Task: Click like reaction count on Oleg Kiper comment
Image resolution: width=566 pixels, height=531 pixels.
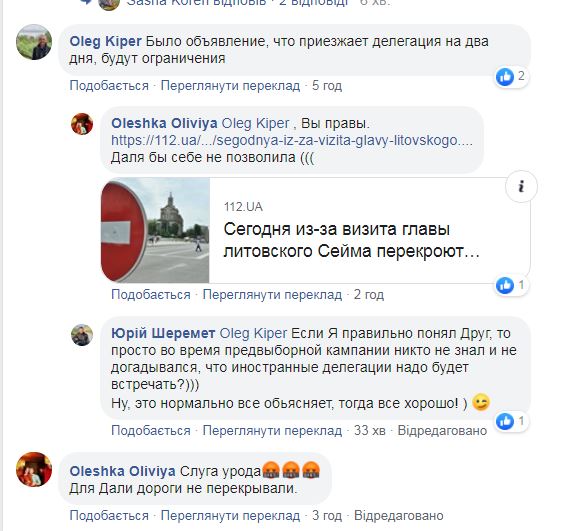Action: tap(511, 77)
